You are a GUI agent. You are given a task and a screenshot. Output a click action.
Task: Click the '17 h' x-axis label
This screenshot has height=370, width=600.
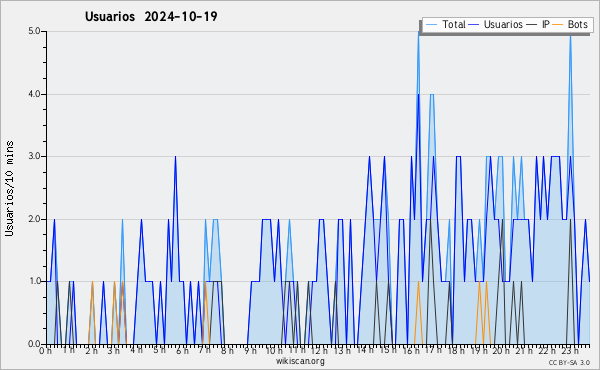click(433, 350)
